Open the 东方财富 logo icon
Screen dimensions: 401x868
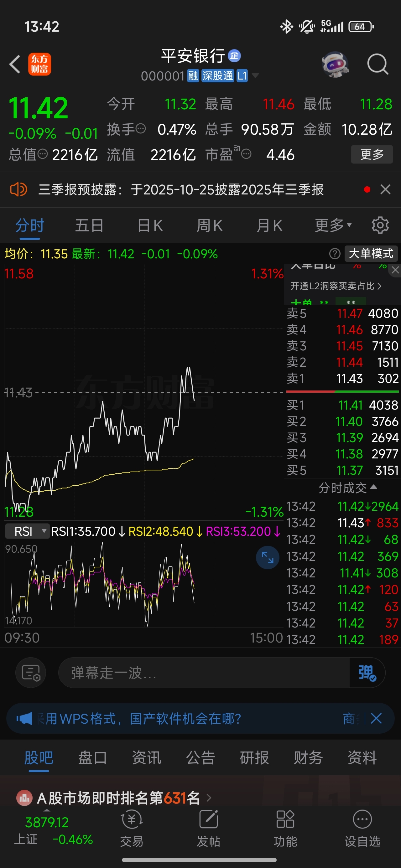(39, 64)
